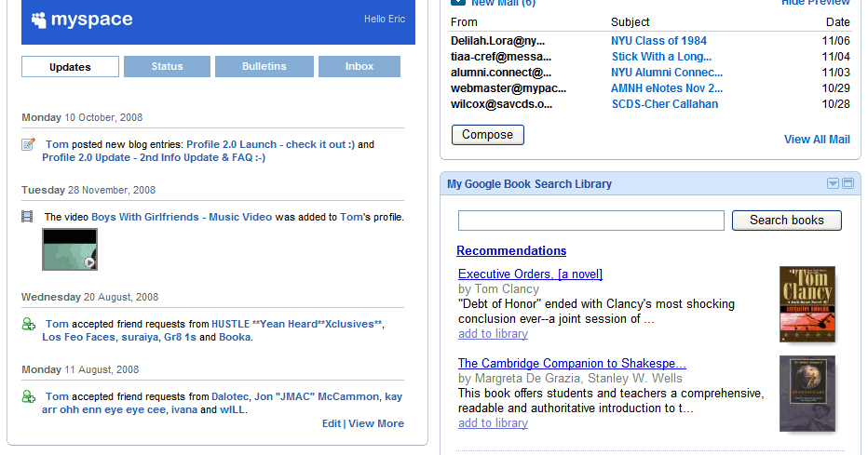Image resolution: width=868 pixels, height=455 pixels.
Task: Open the Cambridge Companion book cover image
Action: click(x=807, y=394)
